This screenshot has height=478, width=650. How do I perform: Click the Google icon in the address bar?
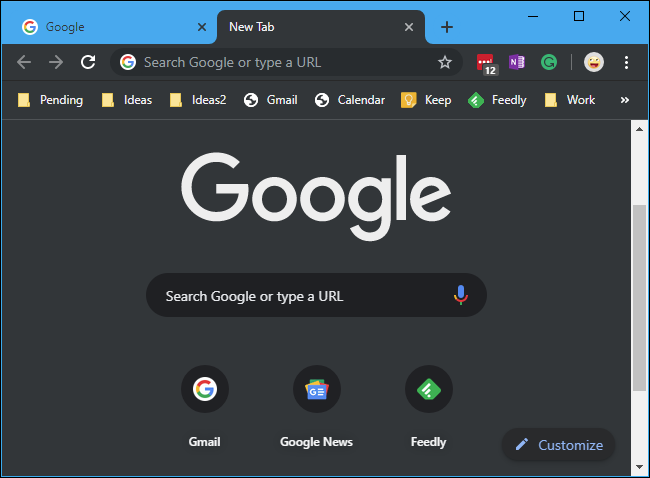[x=128, y=62]
